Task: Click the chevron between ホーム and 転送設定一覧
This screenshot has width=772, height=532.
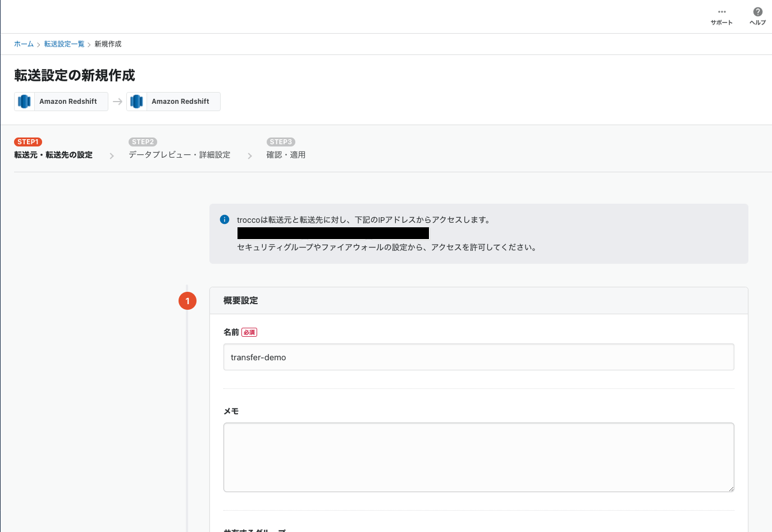Action: [x=38, y=44]
